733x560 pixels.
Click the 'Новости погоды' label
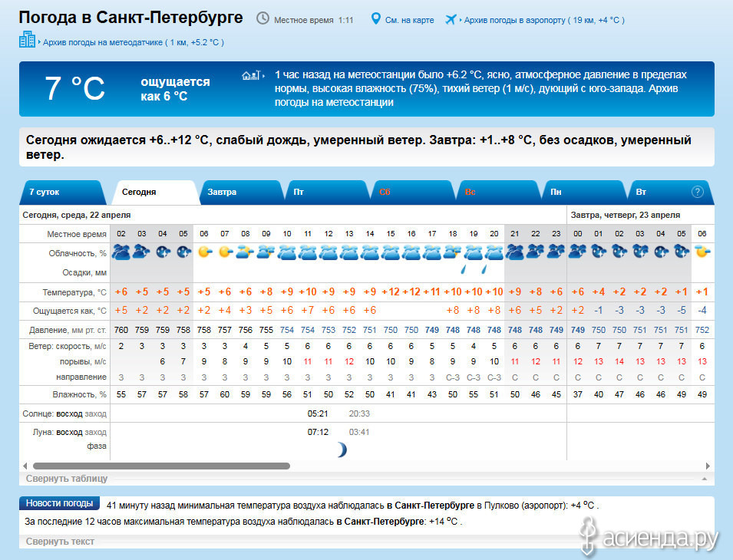coord(60,504)
